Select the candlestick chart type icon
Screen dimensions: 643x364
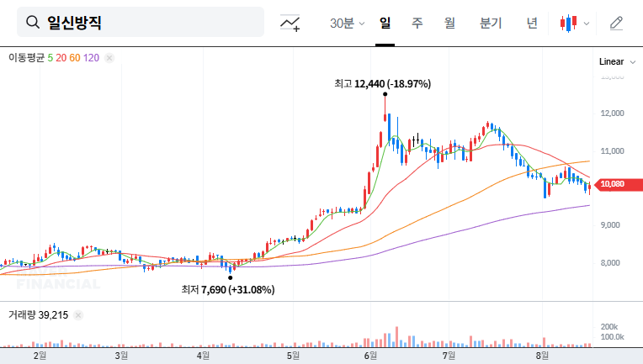pyautogui.click(x=569, y=24)
